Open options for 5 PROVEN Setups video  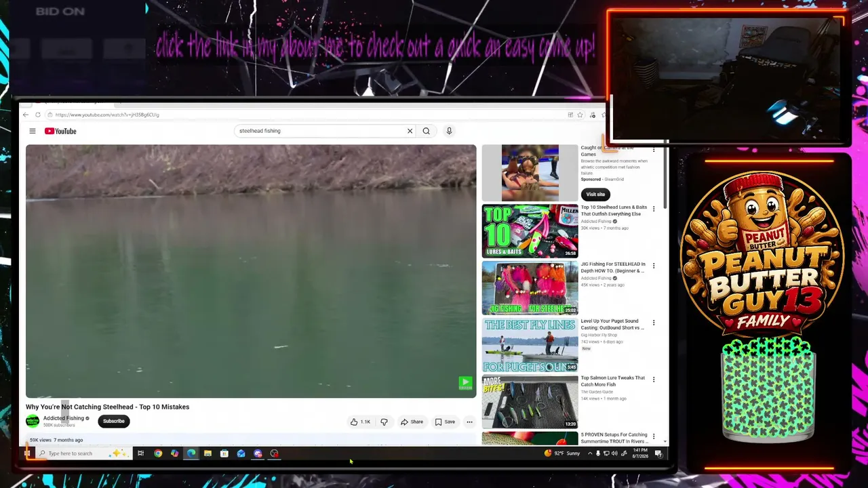tap(654, 436)
